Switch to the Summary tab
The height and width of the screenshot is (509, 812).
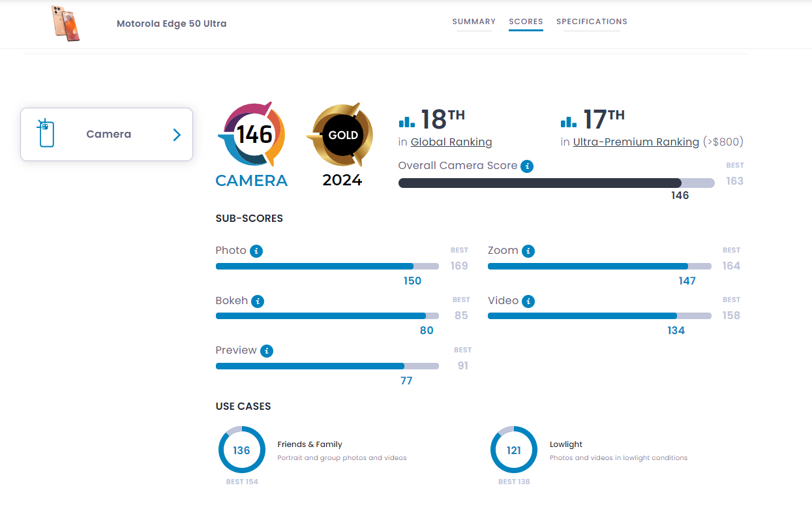coord(474,22)
